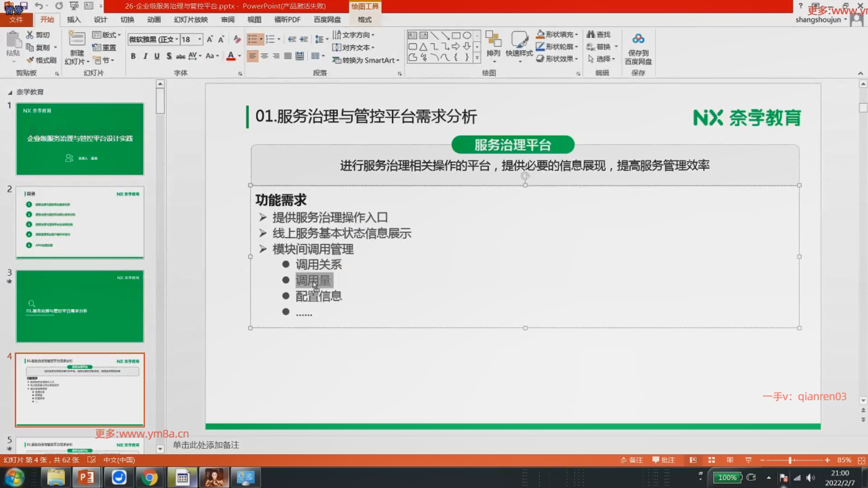Viewport: 868px width, 488px height.
Task: Click the Increase Font Size icon
Action: (210, 40)
